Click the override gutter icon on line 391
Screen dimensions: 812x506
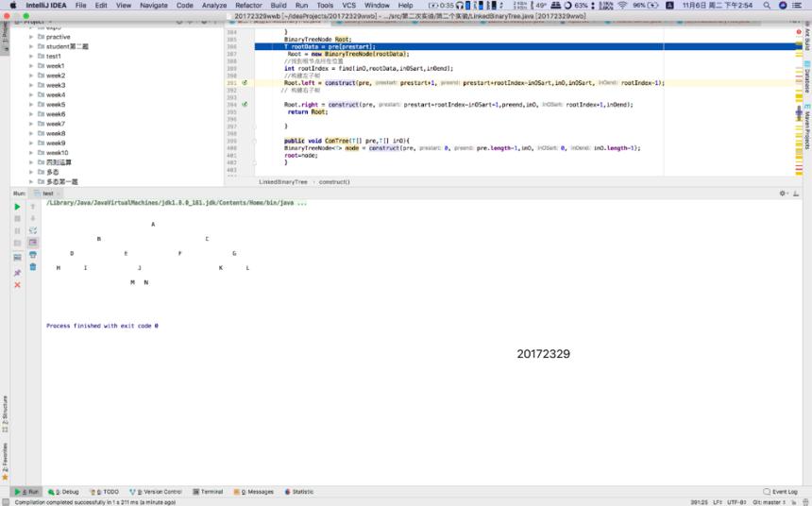245,83
